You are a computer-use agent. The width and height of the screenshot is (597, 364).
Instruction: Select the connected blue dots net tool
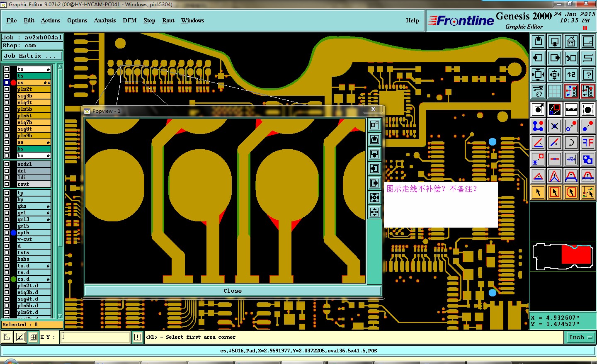[538, 126]
